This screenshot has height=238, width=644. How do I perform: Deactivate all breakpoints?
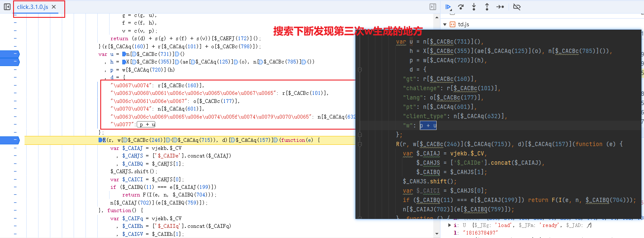(517, 7)
